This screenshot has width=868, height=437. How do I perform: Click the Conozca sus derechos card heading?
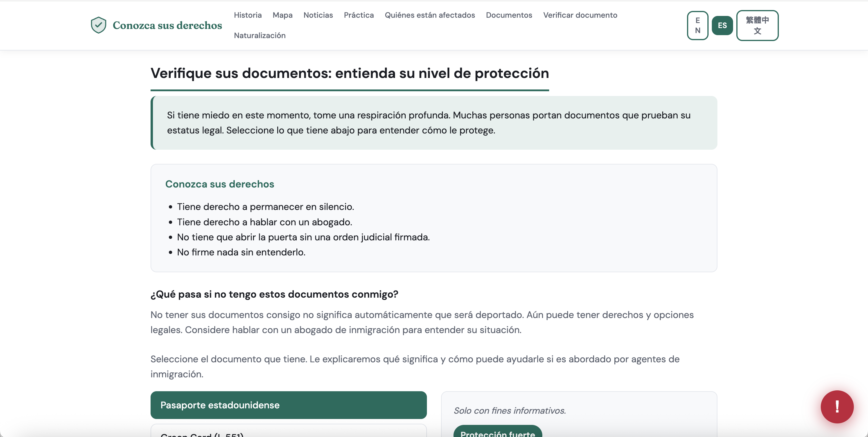(219, 184)
